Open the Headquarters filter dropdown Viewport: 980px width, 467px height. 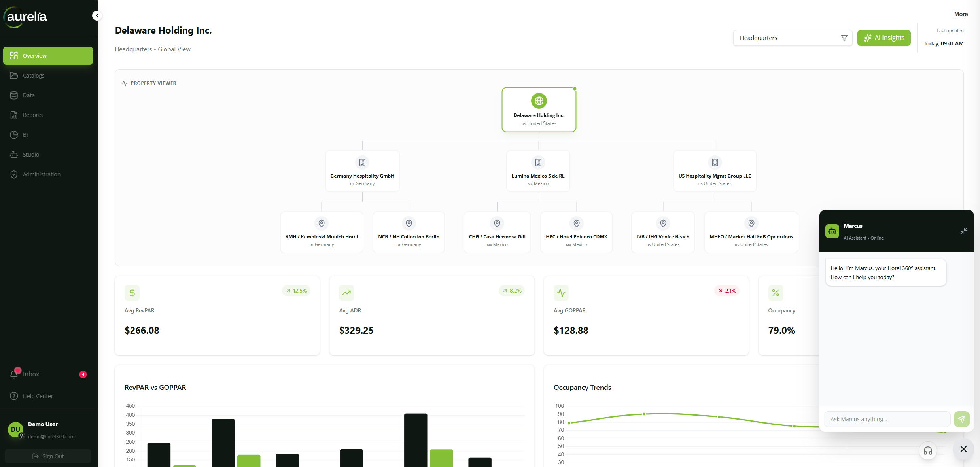[x=793, y=38]
